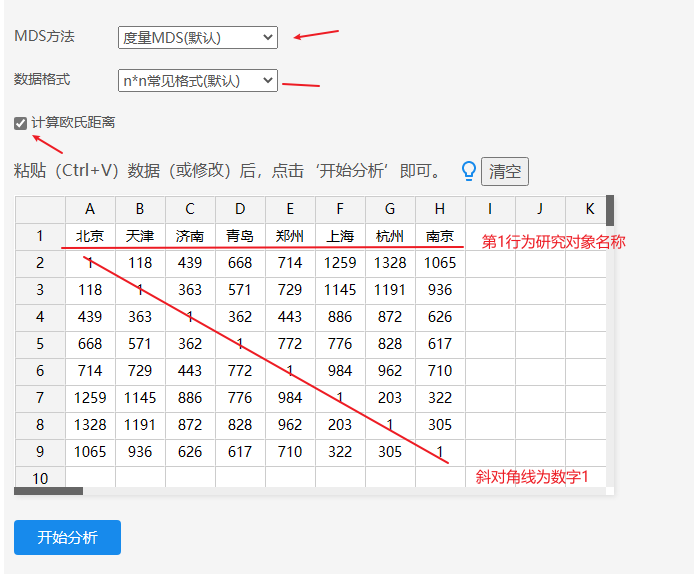The width and height of the screenshot is (694, 574).
Task: Select column A header
Action: [90, 209]
